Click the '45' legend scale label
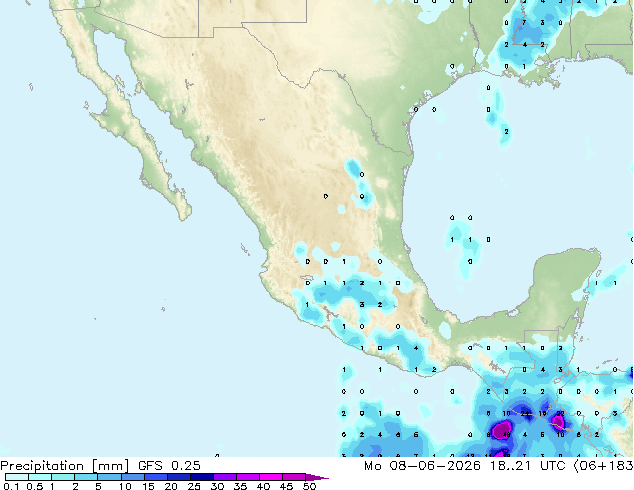Viewport: 634px width, 490px height. click(286, 486)
